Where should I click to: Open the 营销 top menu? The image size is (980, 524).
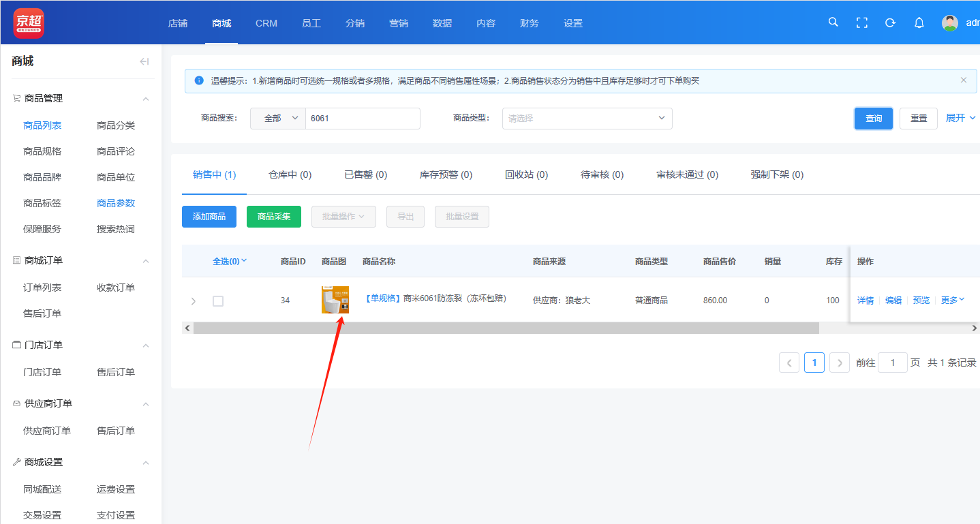coord(399,23)
